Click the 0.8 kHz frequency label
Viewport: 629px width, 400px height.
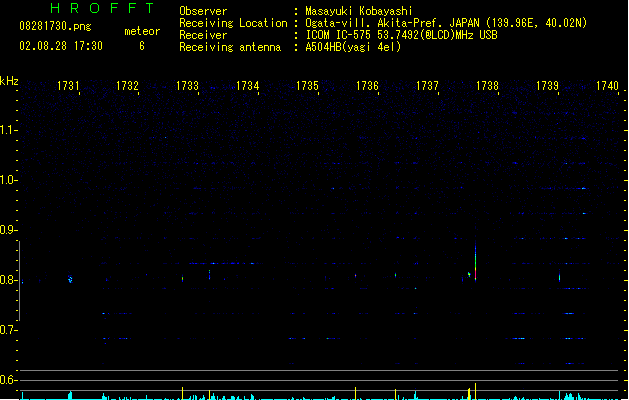pyautogui.click(x=8, y=280)
